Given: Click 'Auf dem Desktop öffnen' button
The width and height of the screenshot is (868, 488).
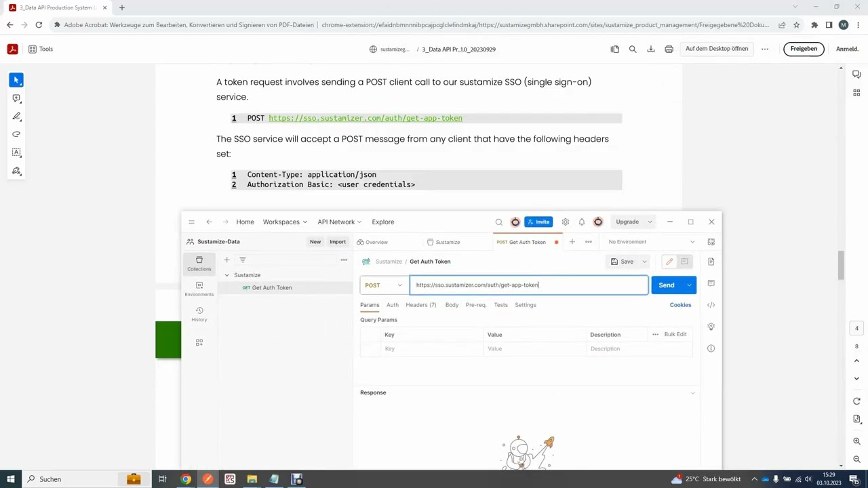Looking at the screenshot, I should tap(717, 49).
